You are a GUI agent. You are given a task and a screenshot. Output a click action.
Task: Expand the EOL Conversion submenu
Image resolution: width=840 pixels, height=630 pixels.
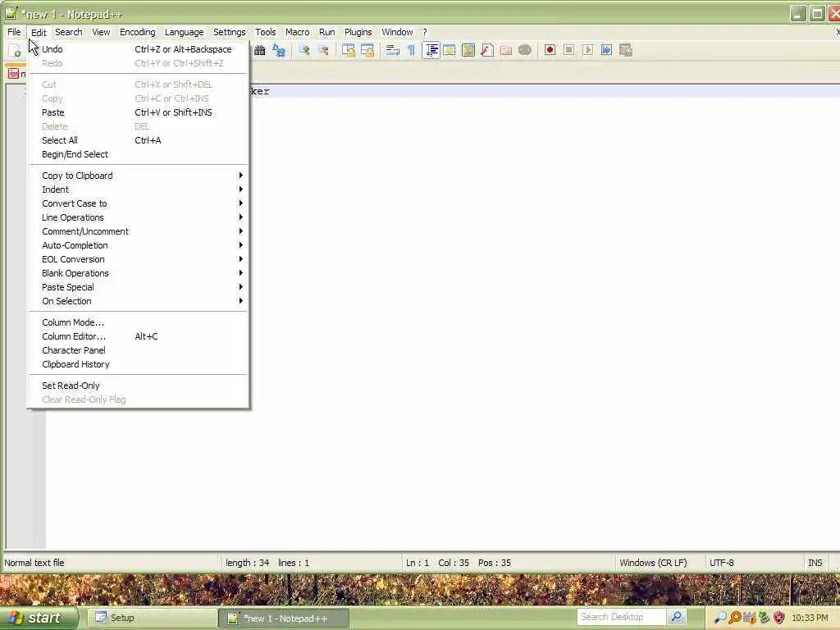[x=139, y=259]
